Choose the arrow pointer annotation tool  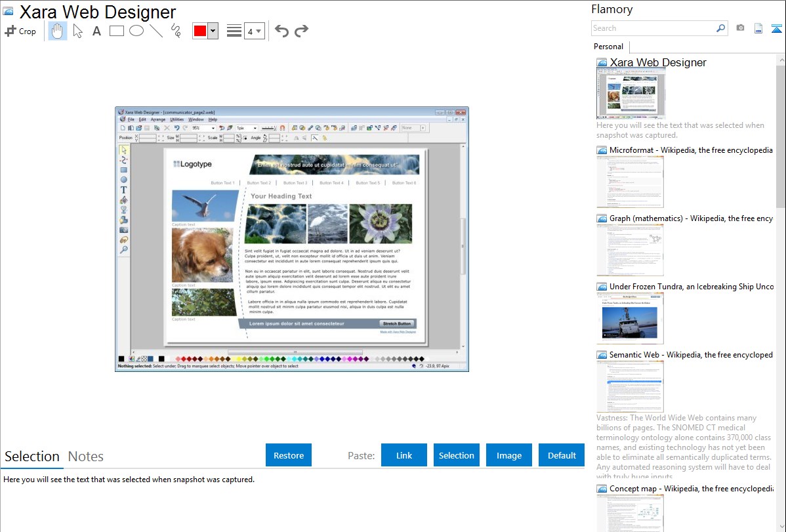77,31
